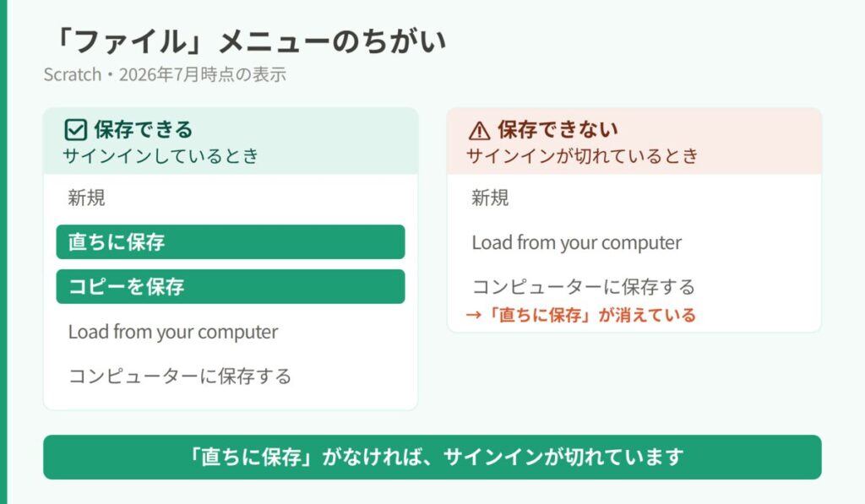Choose コンピューターに保存する in the left panel
Image resolution: width=865 pixels, height=504 pixels.
coord(180,376)
